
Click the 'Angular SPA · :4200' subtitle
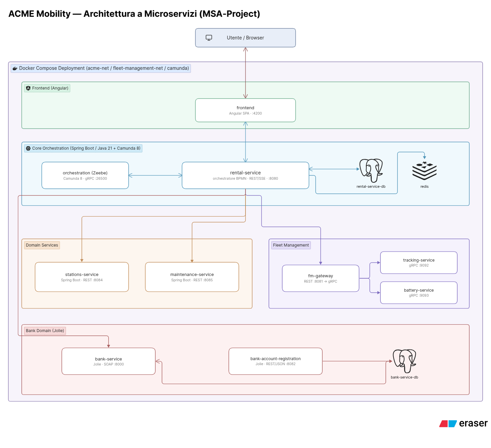pos(246,114)
